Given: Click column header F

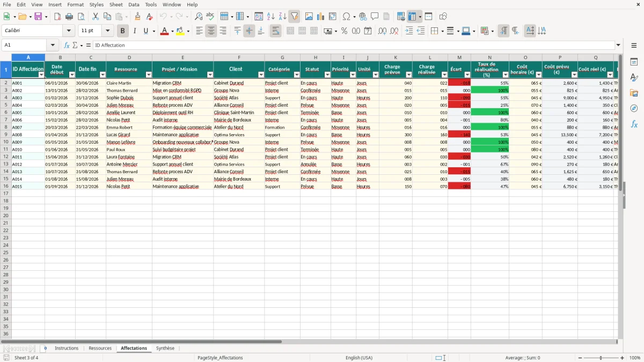Looking at the screenshot, I should tap(239, 57).
